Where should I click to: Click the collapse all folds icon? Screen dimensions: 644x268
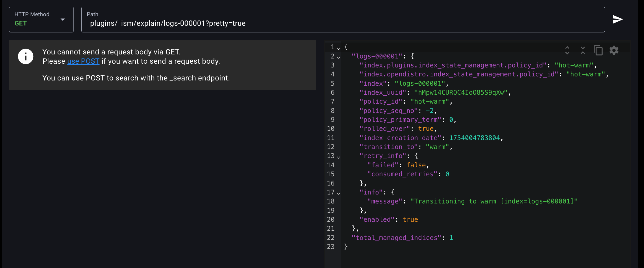coord(583,50)
